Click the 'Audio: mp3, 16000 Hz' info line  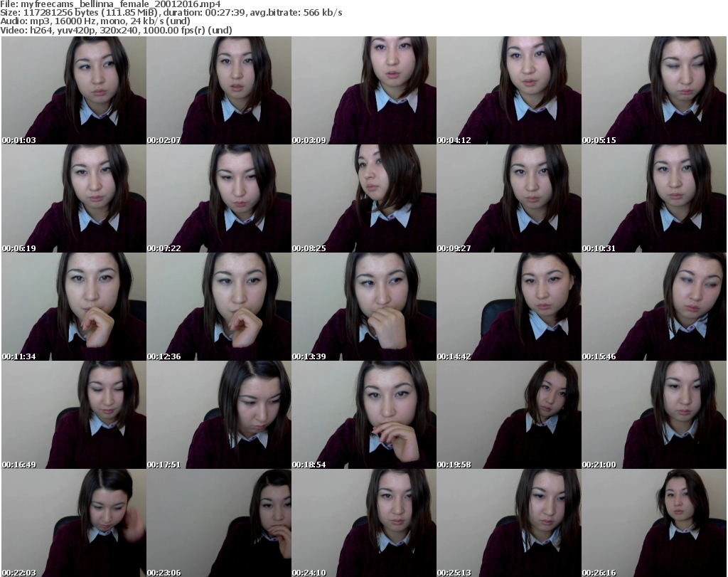click(x=95, y=21)
